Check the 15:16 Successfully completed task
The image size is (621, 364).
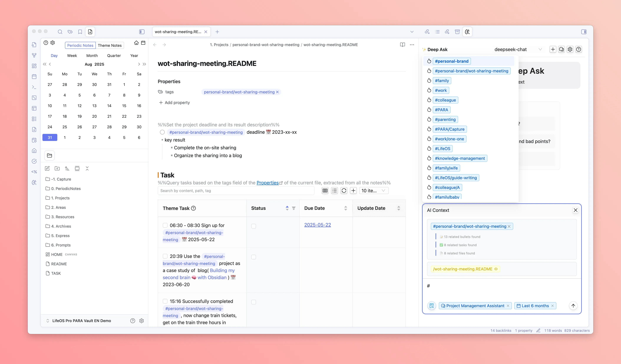pos(165,301)
